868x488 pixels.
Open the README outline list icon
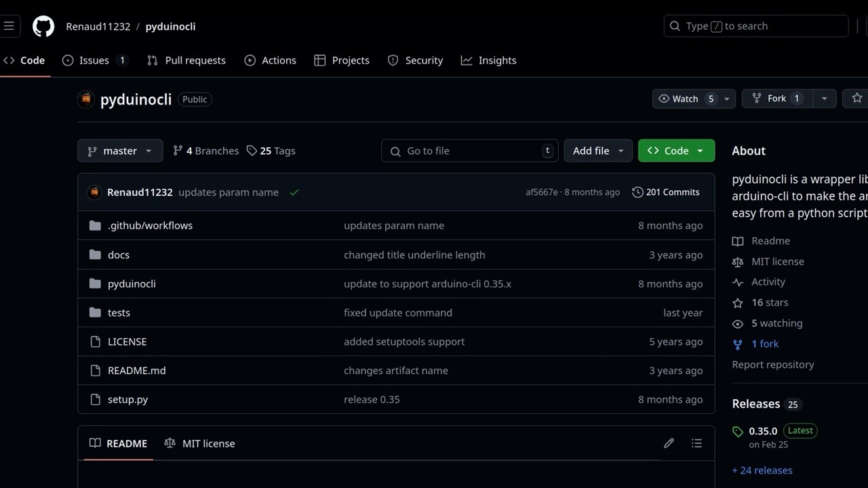coord(696,443)
